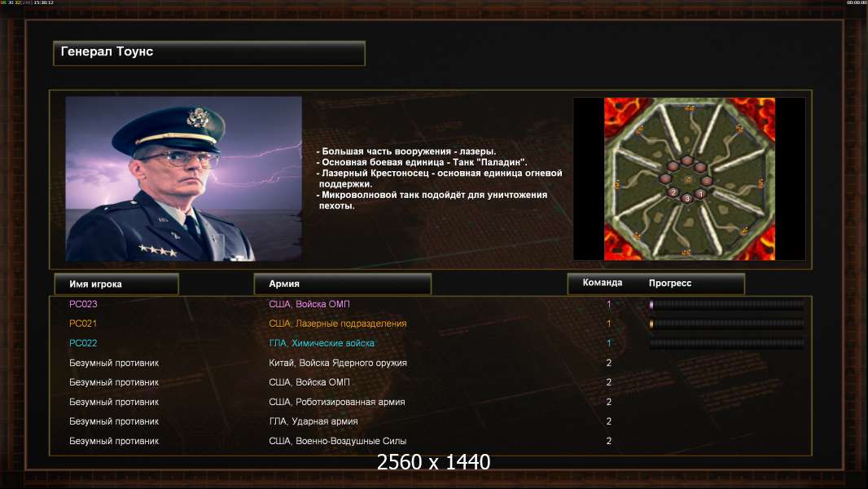Click the four-star rank insignia on the general's uniform

coord(158,251)
